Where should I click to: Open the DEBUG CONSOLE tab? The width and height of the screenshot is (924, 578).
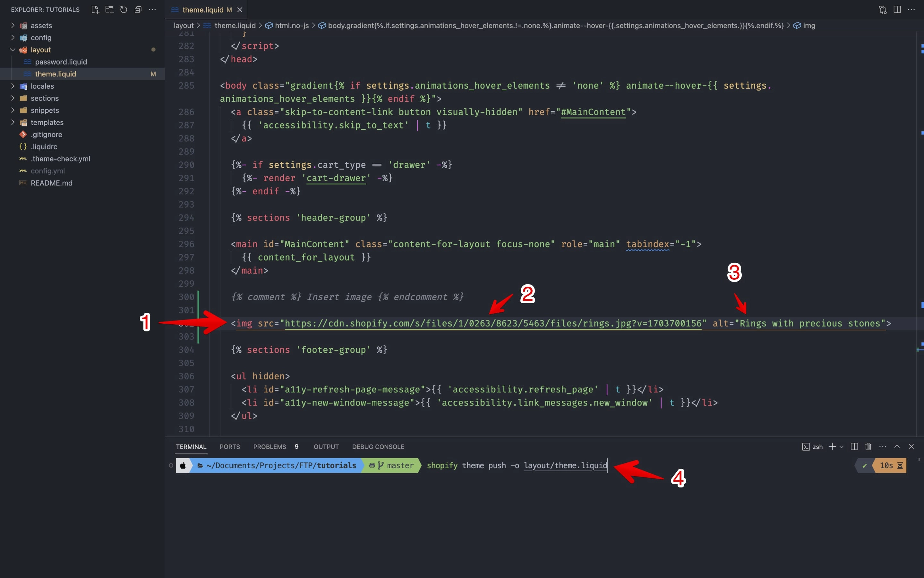[x=378, y=446]
